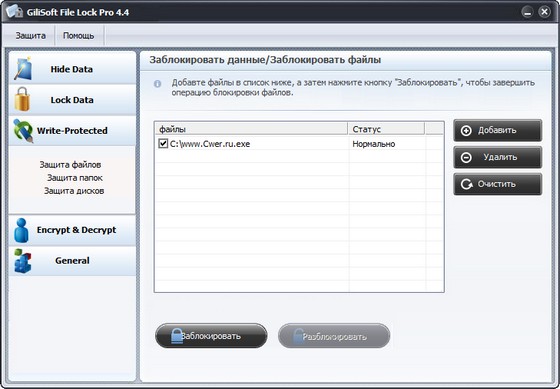Select the Защита дисков link

pyautogui.click(x=74, y=191)
